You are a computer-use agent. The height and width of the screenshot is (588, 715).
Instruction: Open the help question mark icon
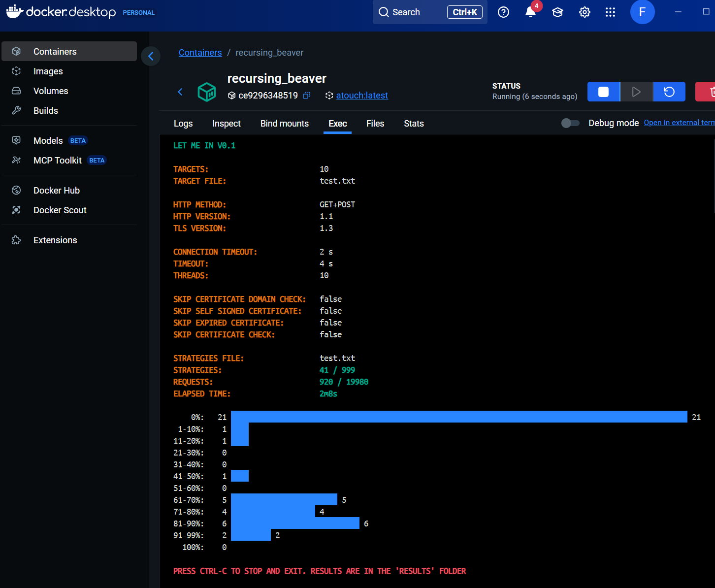coord(503,12)
